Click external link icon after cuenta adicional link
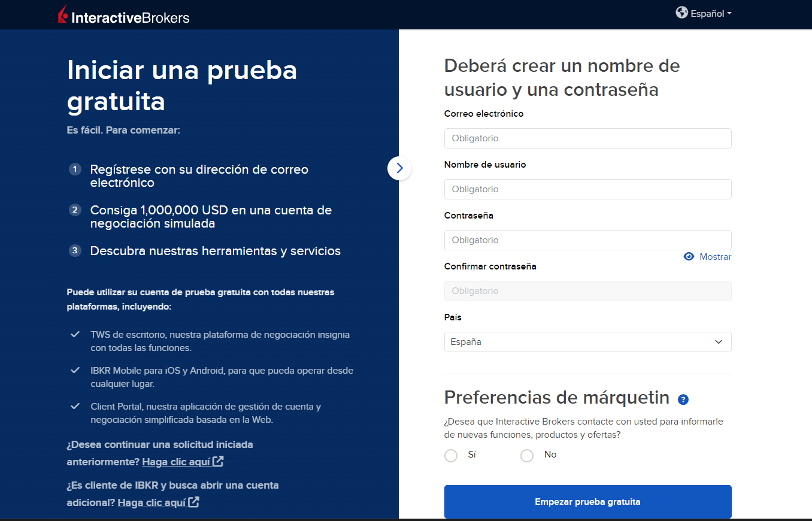This screenshot has height=521, width=812. tap(194, 502)
